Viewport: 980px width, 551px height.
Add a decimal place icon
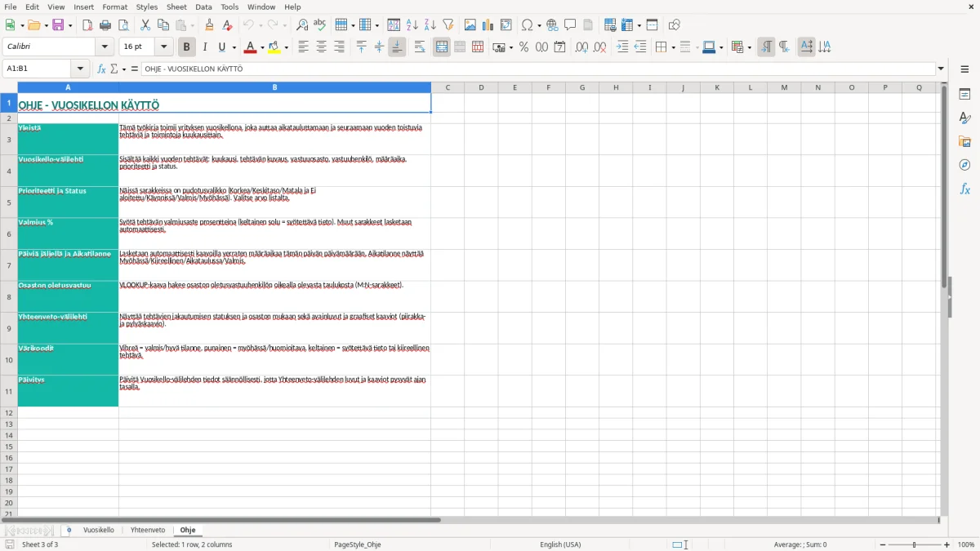[x=581, y=47]
